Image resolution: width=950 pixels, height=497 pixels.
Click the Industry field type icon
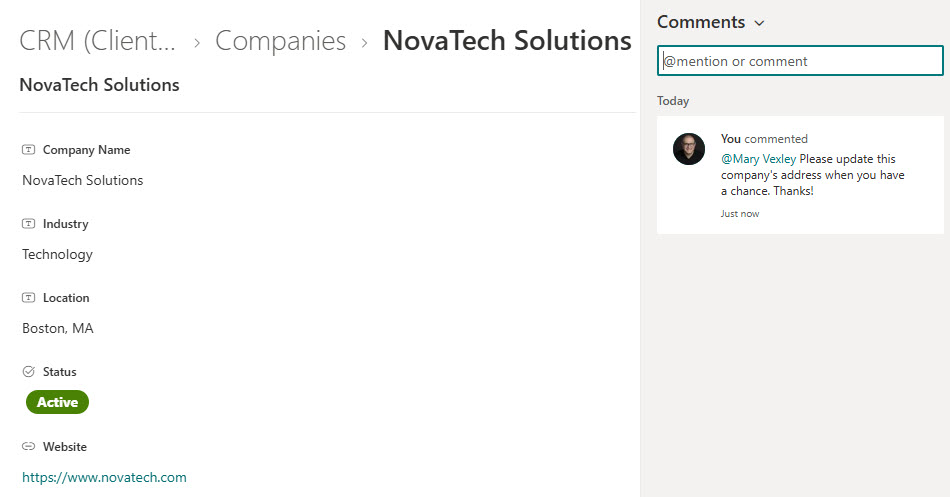pyautogui.click(x=28, y=224)
